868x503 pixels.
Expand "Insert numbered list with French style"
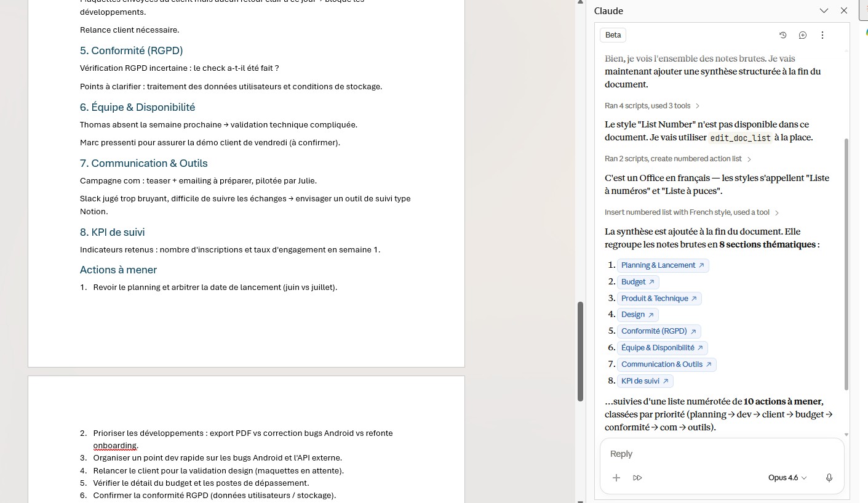coord(691,212)
